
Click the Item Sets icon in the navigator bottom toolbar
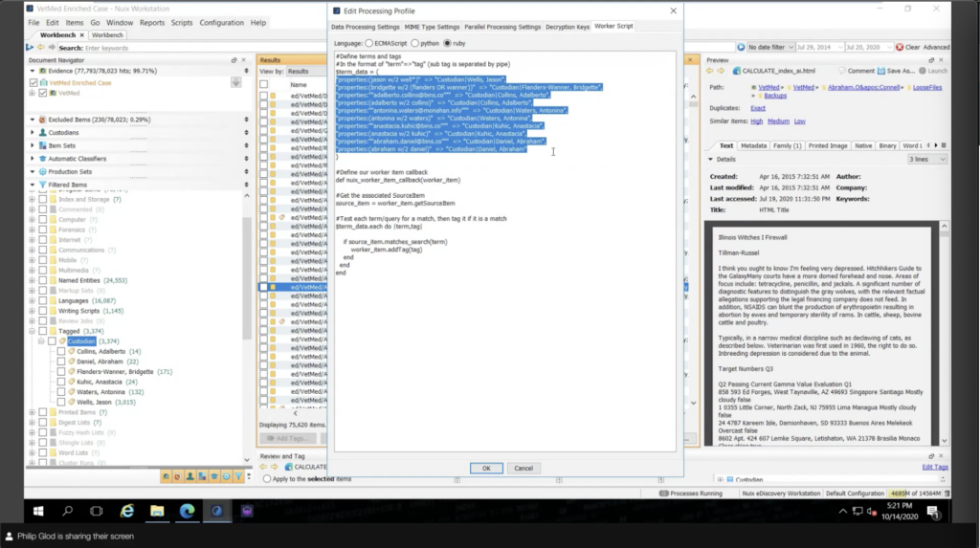click(202, 476)
